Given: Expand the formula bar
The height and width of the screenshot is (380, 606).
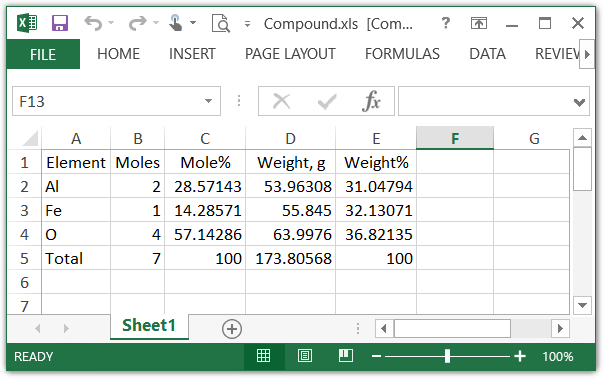Looking at the screenshot, I should pyautogui.click(x=579, y=102).
